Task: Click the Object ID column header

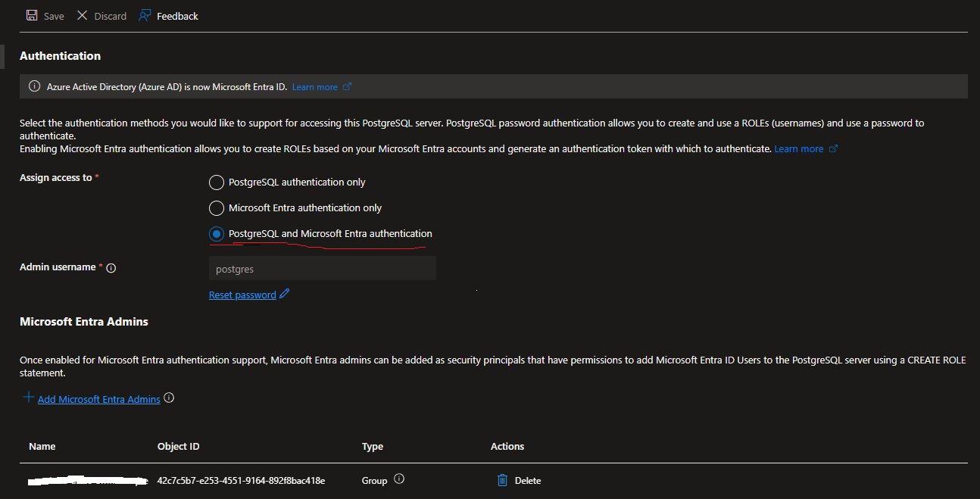Action: (x=179, y=446)
